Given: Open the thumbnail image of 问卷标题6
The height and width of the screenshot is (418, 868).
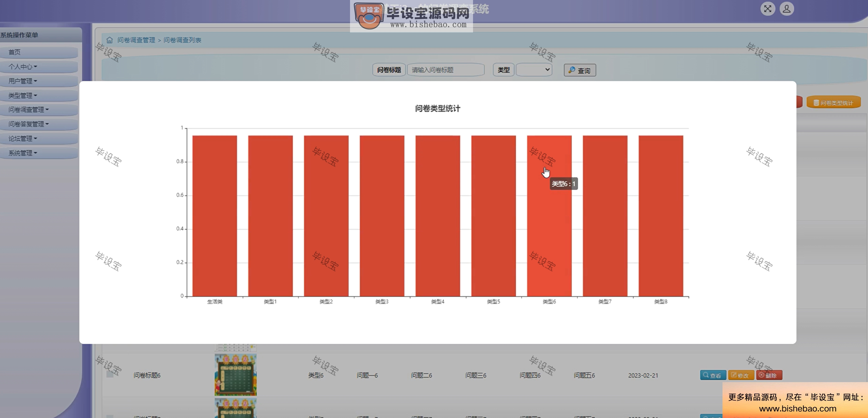Looking at the screenshot, I should (235, 375).
